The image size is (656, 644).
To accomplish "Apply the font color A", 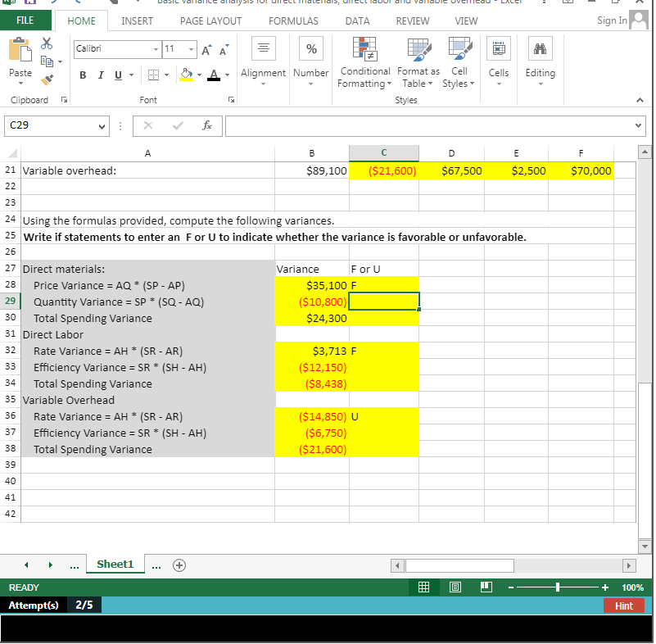I will (x=214, y=75).
